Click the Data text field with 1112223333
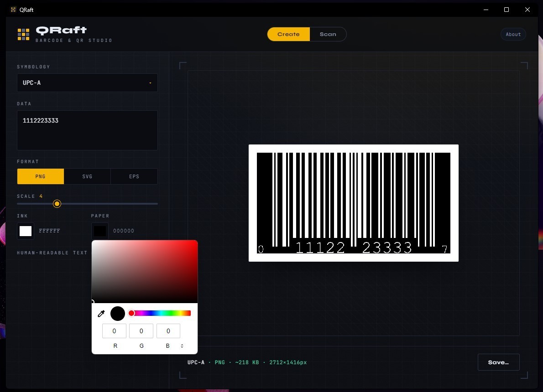 click(87, 130)
